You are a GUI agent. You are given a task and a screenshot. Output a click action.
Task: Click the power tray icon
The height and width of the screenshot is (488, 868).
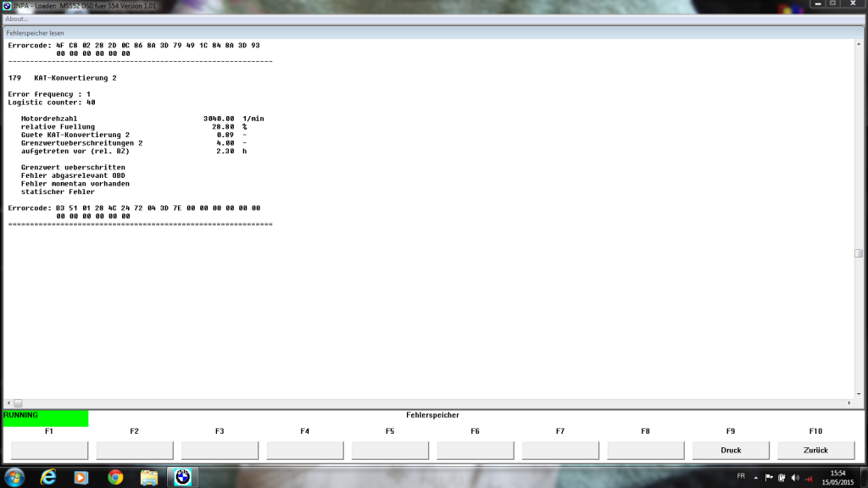coord(782,478)
